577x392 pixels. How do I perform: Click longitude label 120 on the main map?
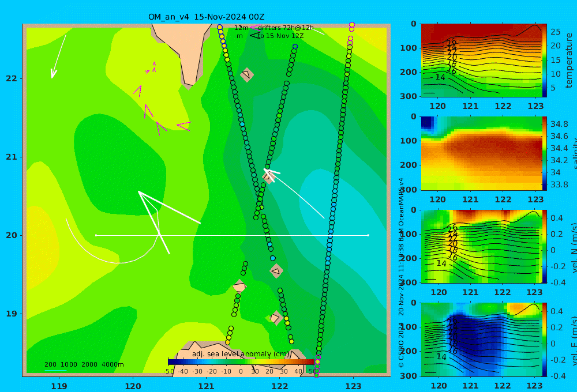click(x=133, y=386)
